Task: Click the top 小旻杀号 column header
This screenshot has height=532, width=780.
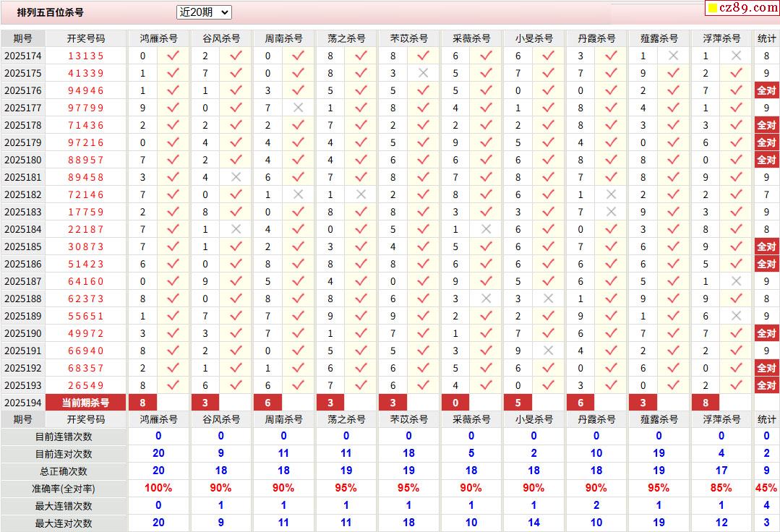Action: 534,38
